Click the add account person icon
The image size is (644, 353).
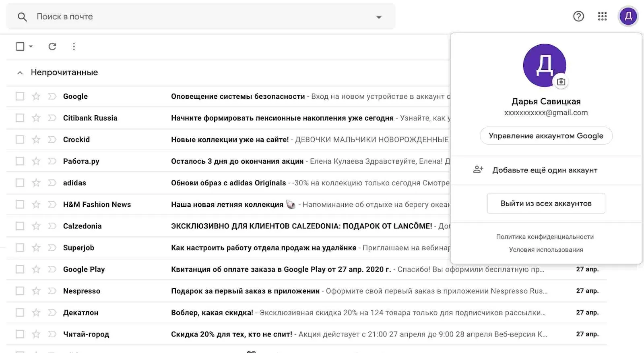pyautogui.click(x=478, y=170)
